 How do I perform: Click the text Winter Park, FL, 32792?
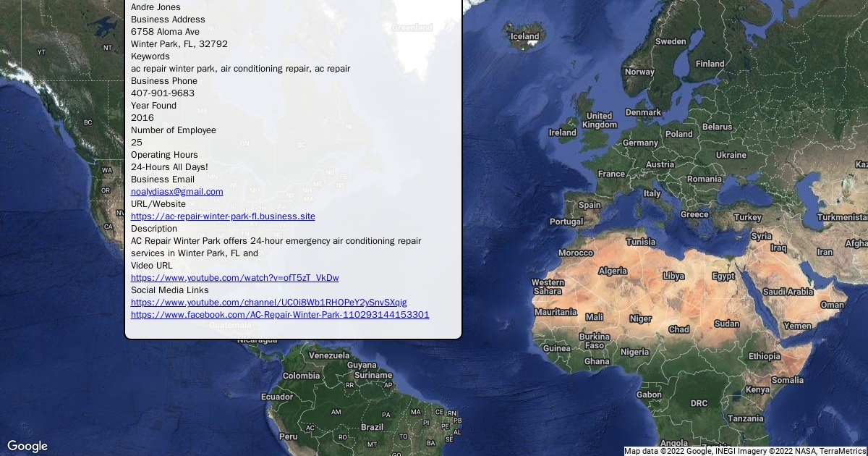pyautogui.click(x=179, y=44)
